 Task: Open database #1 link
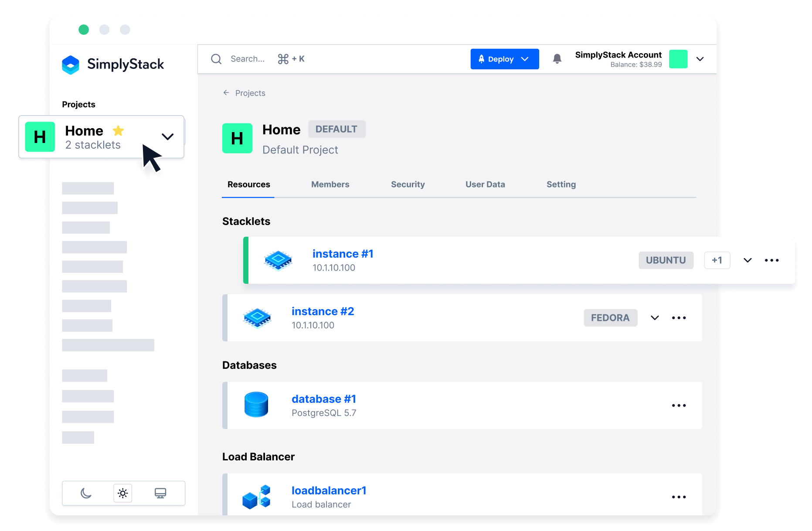point(324,399)
